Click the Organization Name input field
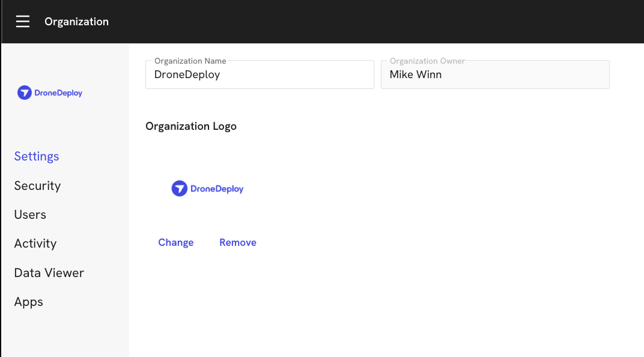The width and height of the screenshot is (644, 357). pyautogui.click(x=260, y=75)
